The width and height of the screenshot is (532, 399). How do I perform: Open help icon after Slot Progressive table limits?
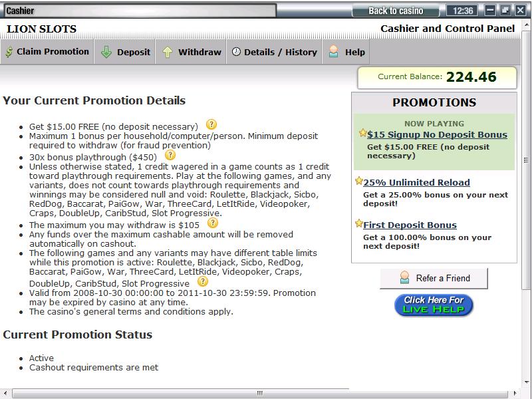click(203, 281)
